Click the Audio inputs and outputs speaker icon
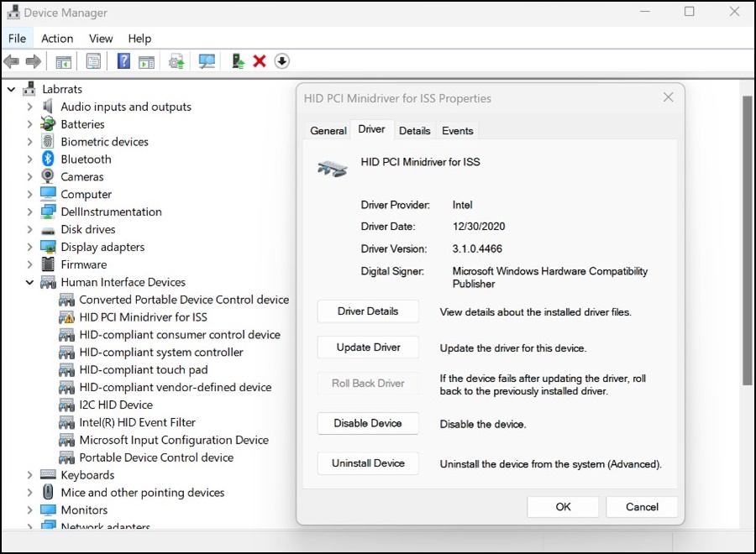This screenshot has height=554, width=756. 48,107
